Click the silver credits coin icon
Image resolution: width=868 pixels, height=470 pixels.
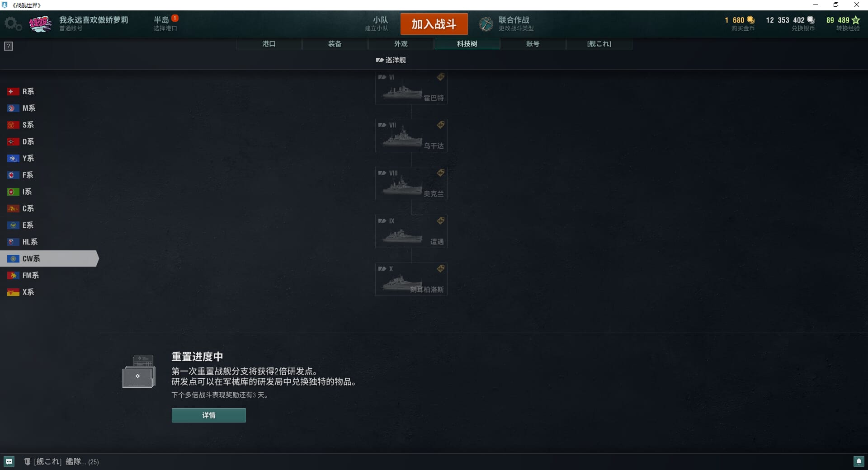[811, 20]
